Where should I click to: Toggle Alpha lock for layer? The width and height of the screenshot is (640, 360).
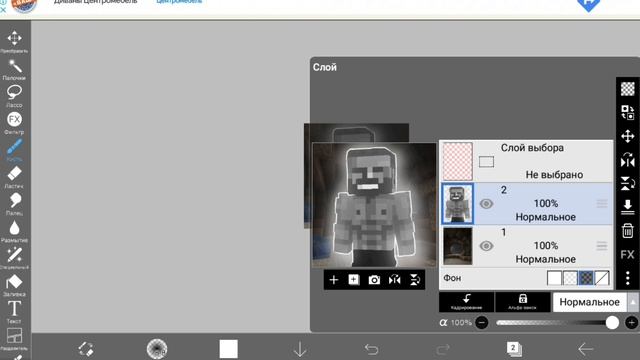pos(522,302)
